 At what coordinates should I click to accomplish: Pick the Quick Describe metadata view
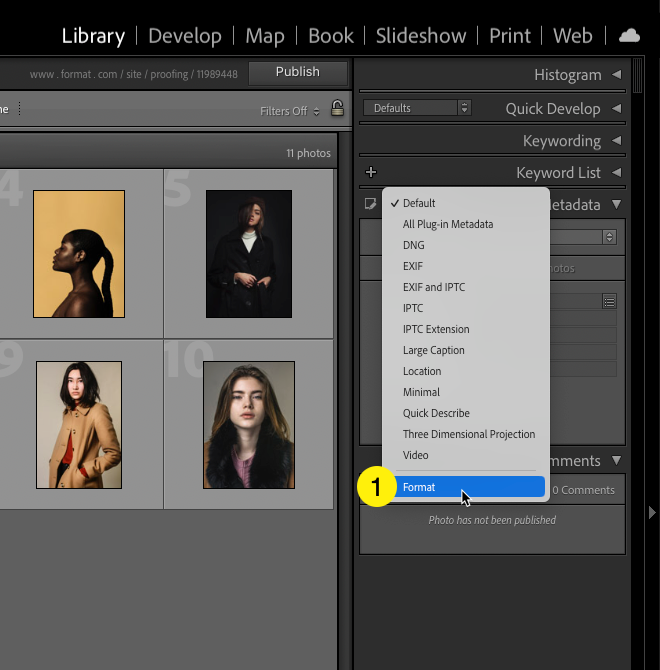tap(436, 413)
